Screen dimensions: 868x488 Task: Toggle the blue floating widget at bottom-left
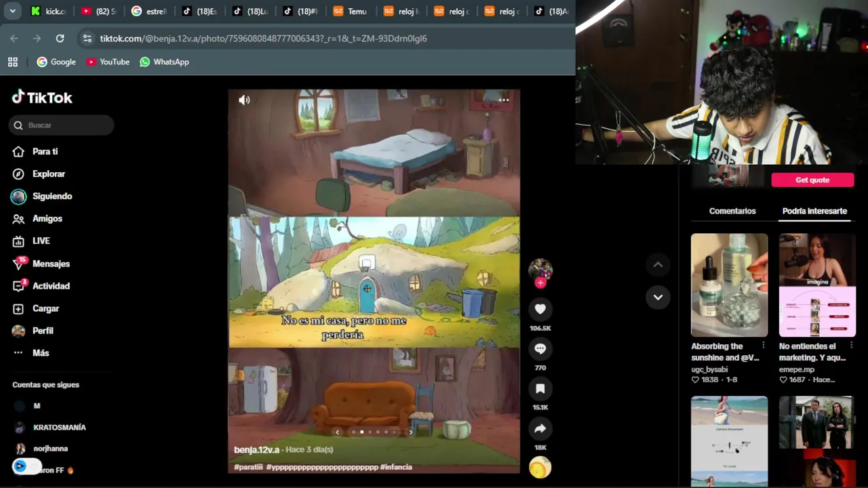26,466
